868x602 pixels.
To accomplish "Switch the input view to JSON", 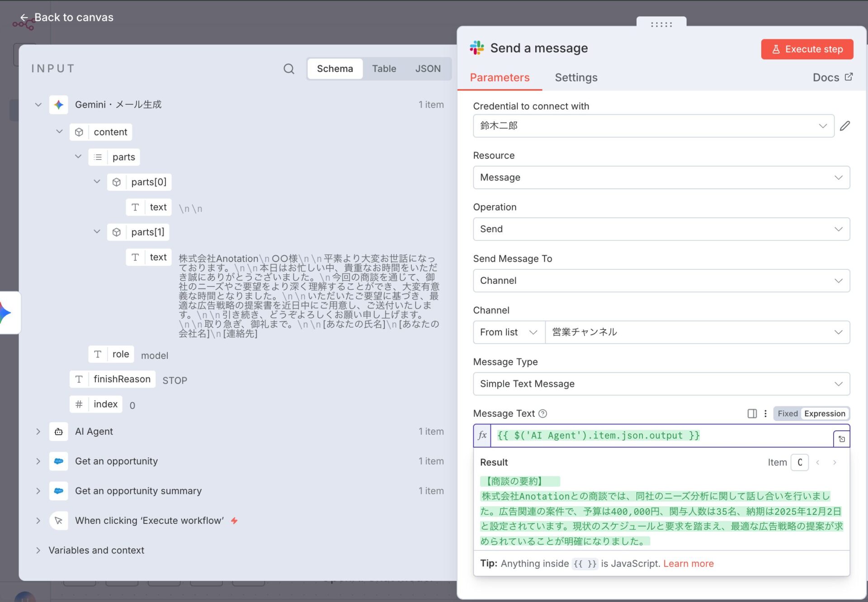I will (x=428, y=69).
